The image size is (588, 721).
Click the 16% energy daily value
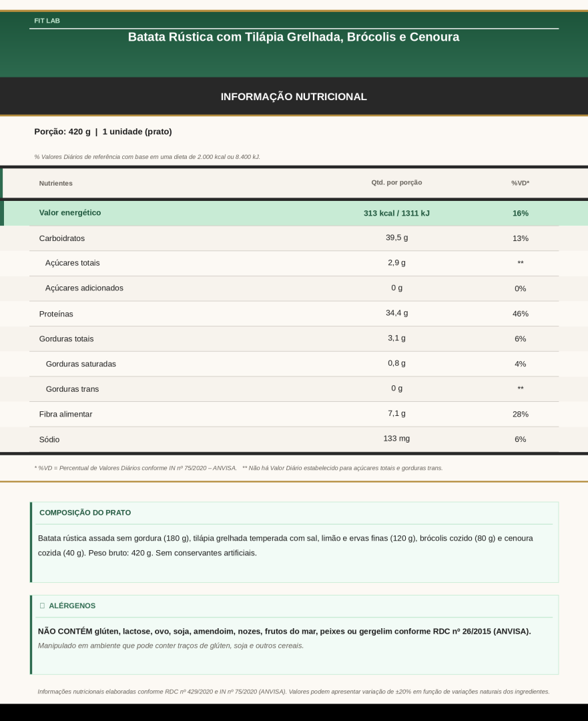pos(520,213)
